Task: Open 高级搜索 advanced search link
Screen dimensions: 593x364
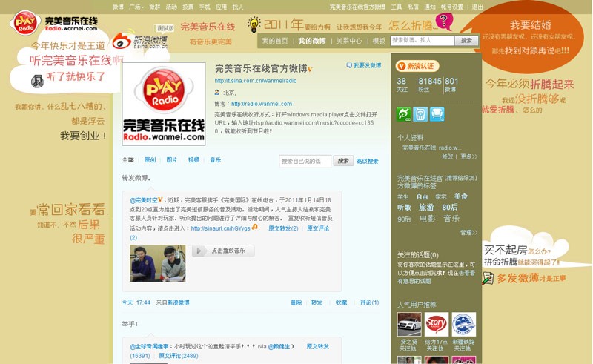Action: pos(367,161)
